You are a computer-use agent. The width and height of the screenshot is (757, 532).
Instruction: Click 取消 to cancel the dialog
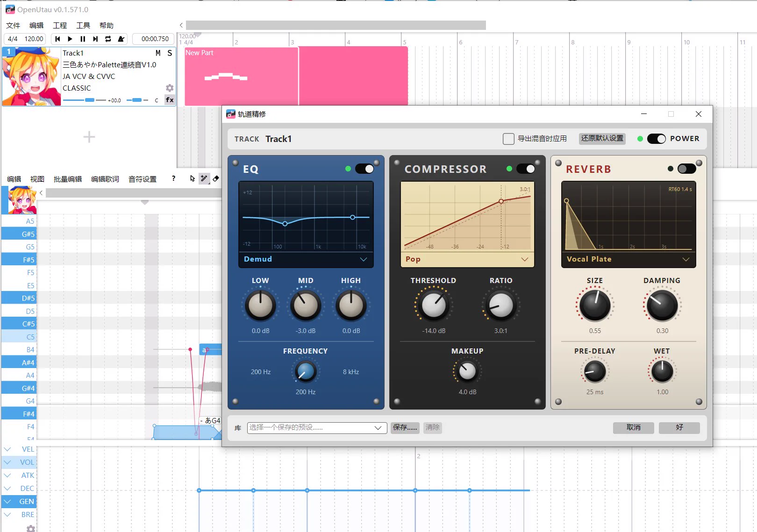tap(634, 427)
